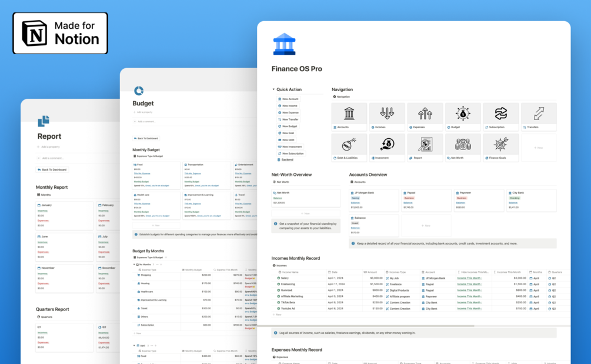Open the Incomes down-arrows navigation icon
This screenshot has height=364, width=591.
pos(387,113)
